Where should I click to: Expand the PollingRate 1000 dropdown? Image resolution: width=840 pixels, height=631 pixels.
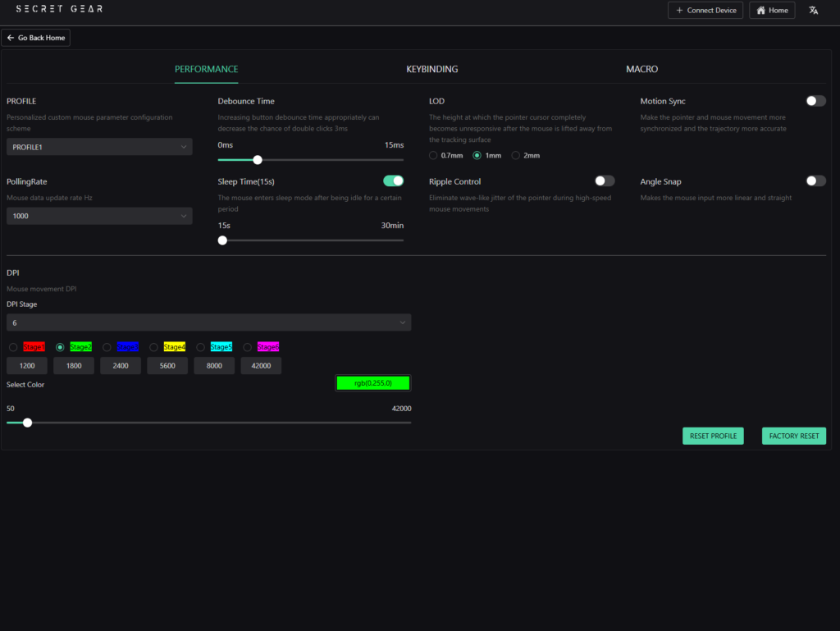coord(99,216)
